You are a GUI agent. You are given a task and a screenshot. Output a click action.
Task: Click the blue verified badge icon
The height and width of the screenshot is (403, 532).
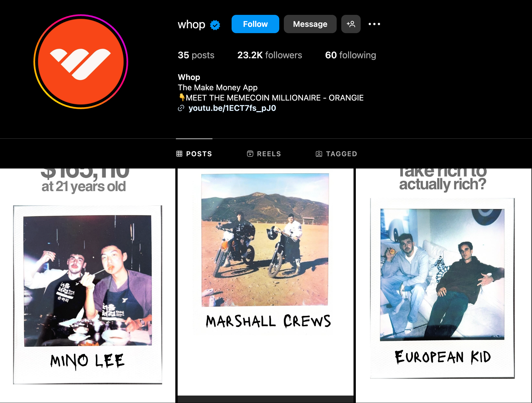tap(215, 25)
